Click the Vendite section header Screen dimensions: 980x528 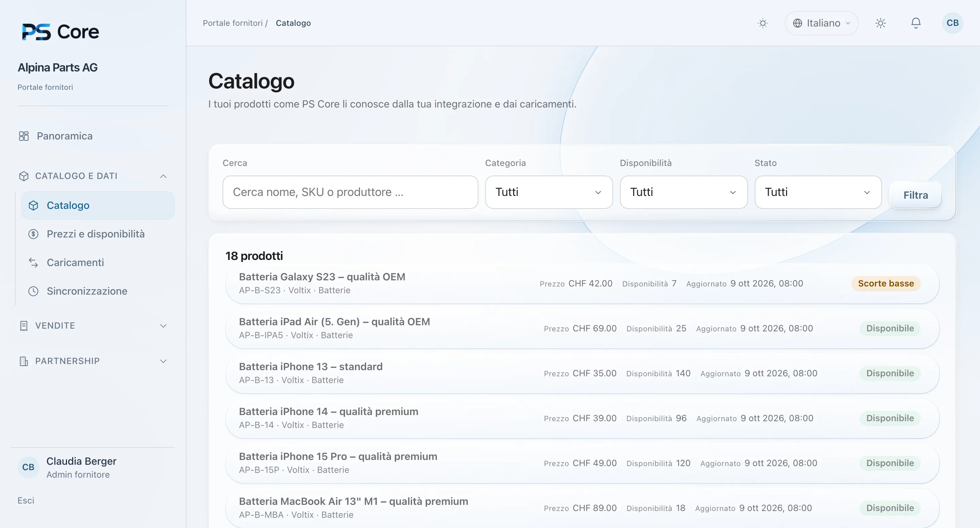click(93, 326)
